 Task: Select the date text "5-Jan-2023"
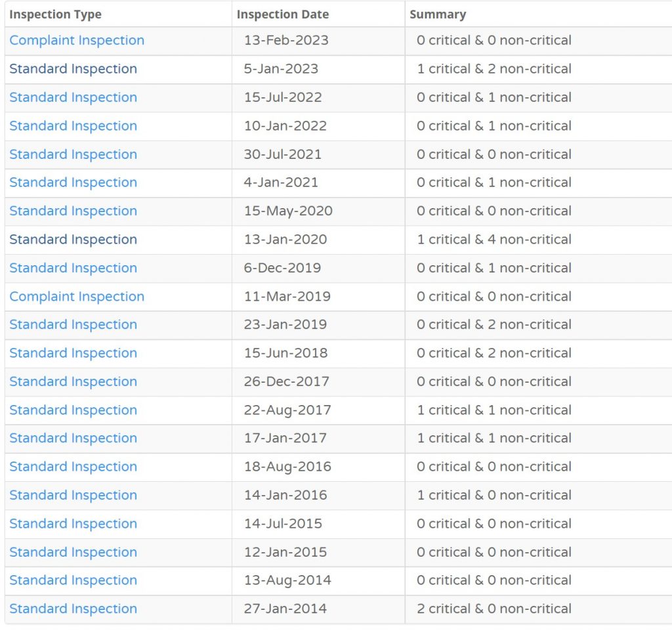[281, 69]
